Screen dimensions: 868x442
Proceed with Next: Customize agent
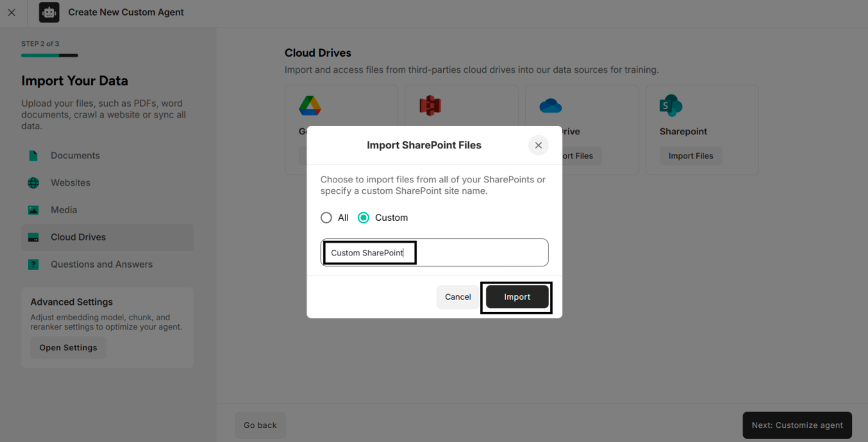[x=797, y=425]
